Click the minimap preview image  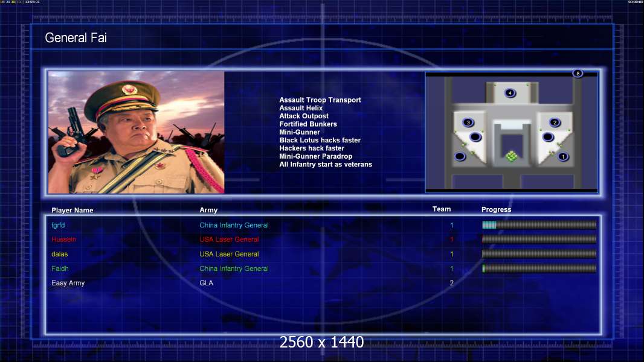tap(511, 132)
